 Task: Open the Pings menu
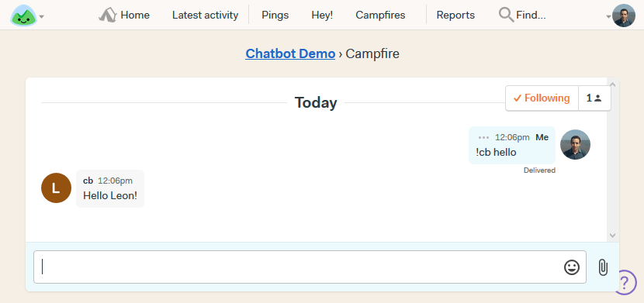(x=275, y=15)
